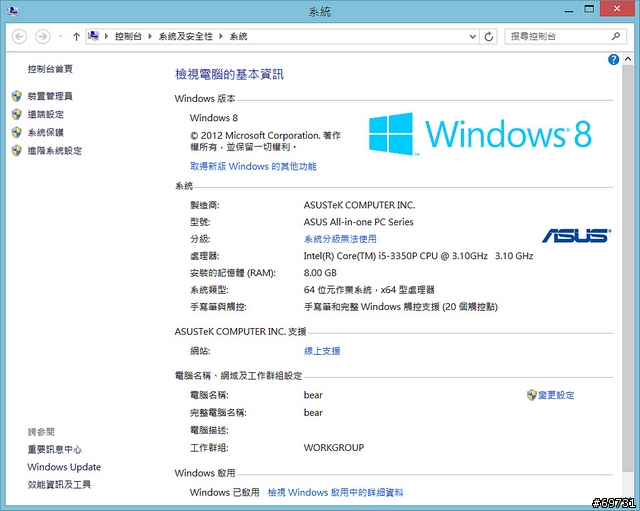Click the Windows 8 logo
The image size is (640, 511).
[x=480, y=134]
